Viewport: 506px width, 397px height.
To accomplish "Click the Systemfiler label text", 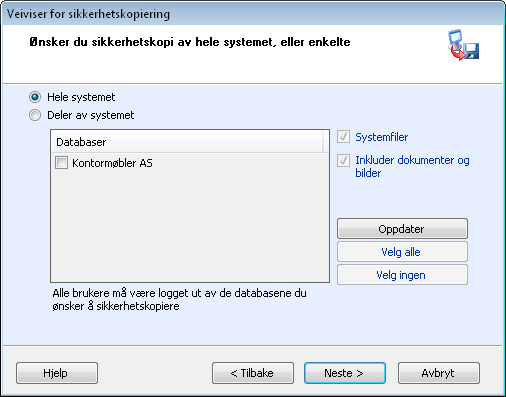I will (382, 137).
